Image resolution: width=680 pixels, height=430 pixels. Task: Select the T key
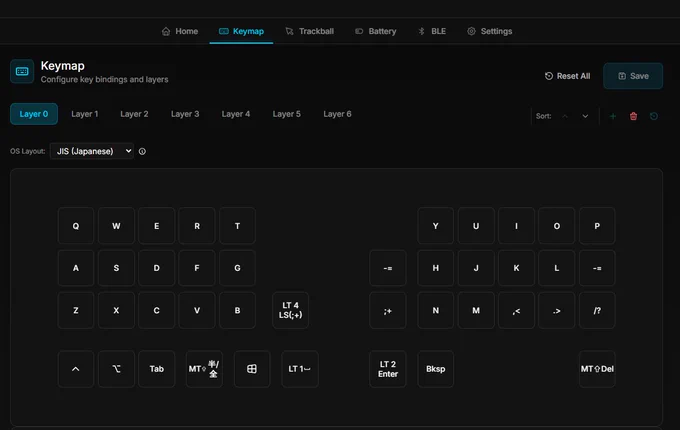pos(237,226)
